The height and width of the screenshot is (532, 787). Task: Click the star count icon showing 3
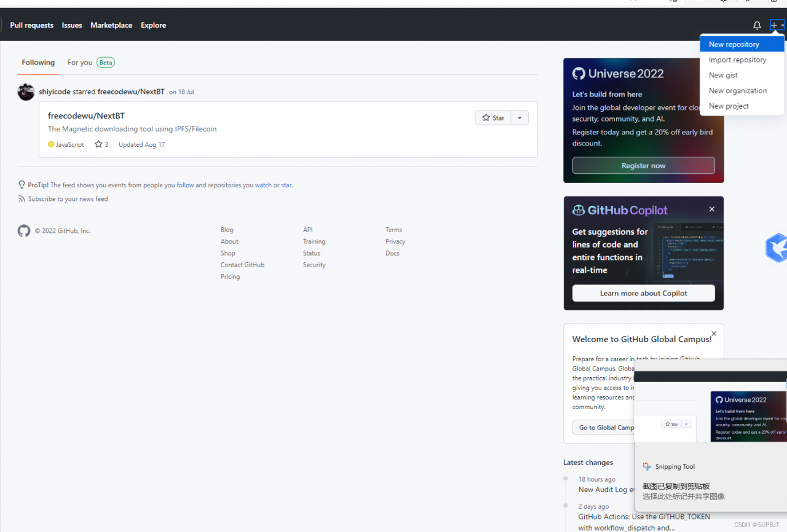tap(98, 144)
